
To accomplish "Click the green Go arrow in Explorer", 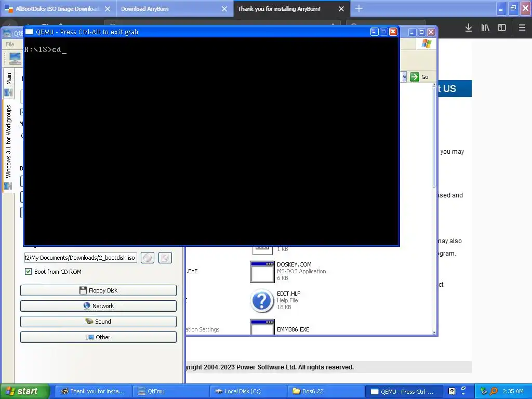I will tap(414, 77).
